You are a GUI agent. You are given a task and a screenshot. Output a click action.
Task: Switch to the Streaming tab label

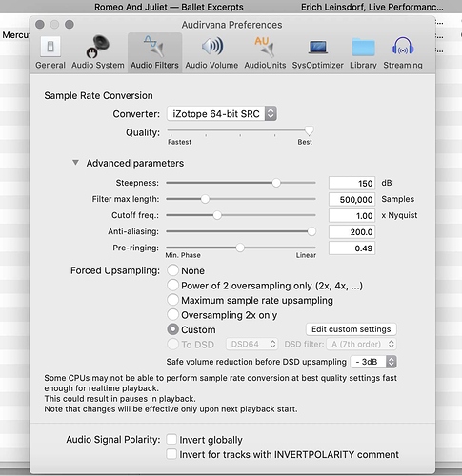point(403,65)
